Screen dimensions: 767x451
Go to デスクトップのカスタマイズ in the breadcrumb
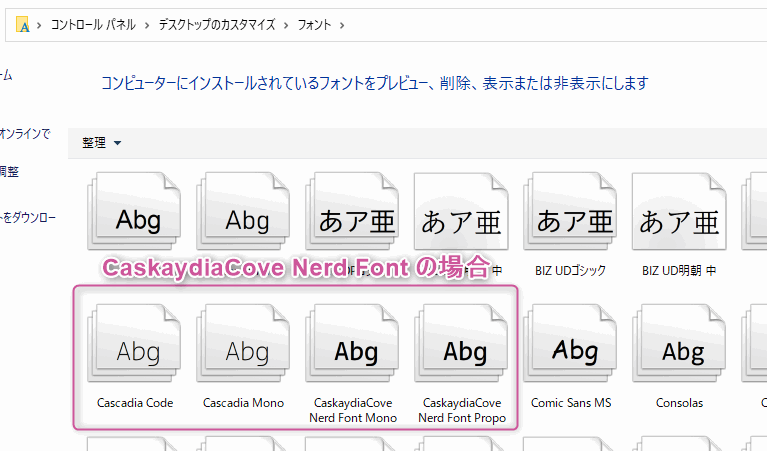217,24
